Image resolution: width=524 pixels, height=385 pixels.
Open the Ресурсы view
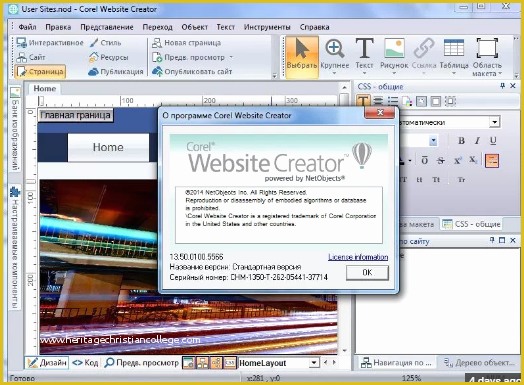pos(108,57)
